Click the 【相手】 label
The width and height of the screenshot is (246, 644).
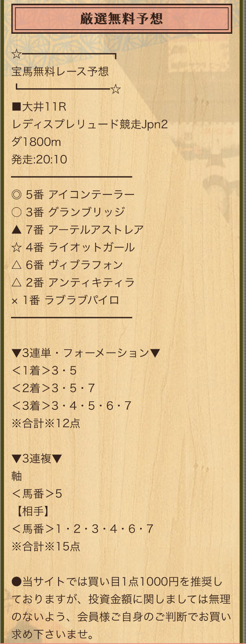pyautogui.click(x=33, y=511)
